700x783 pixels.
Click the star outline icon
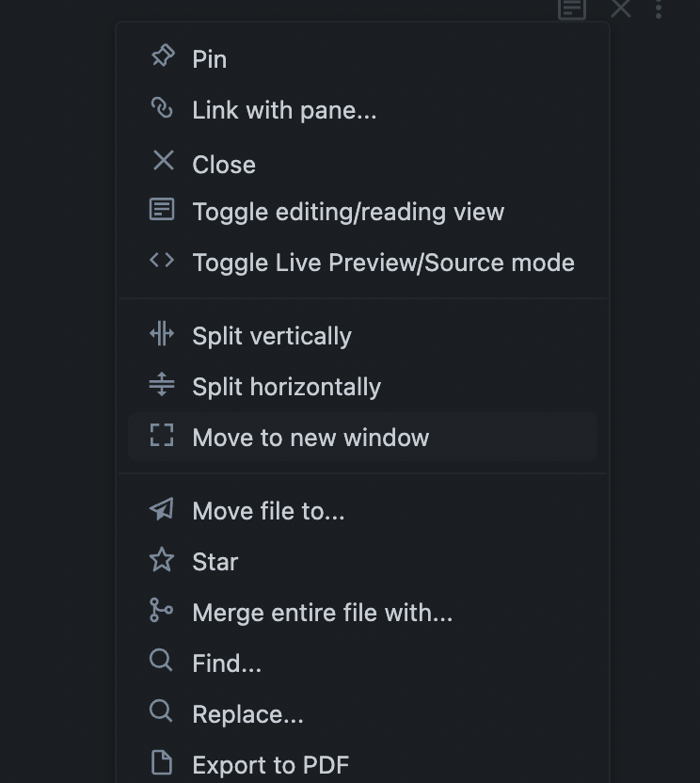(x=162, y=560)
